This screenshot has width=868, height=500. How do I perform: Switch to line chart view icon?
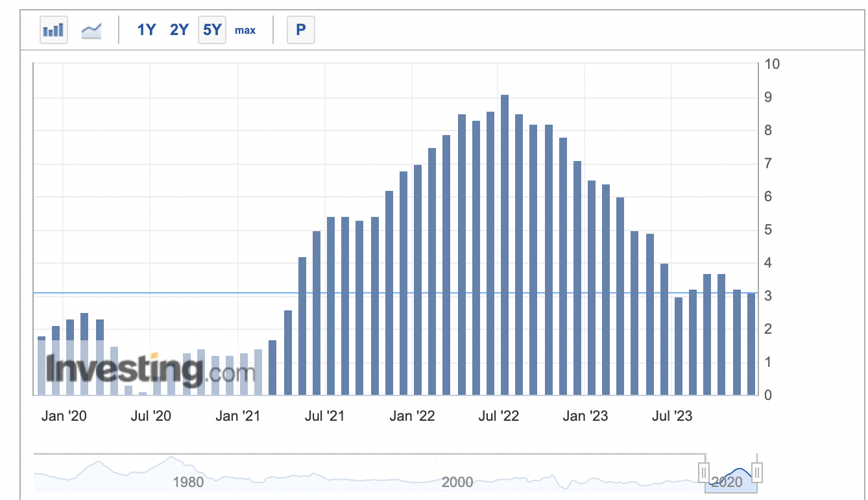point(91,30)
